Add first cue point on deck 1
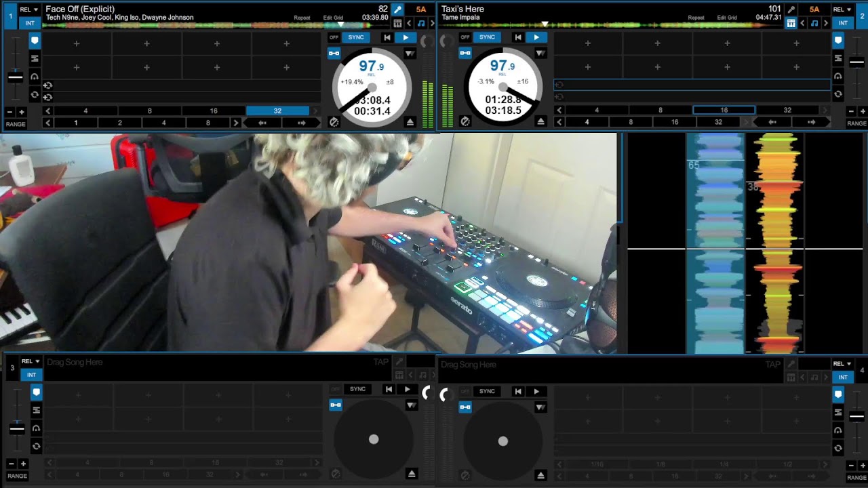The height and width of the screenshot is (488, 868). [x=77, y=44]
